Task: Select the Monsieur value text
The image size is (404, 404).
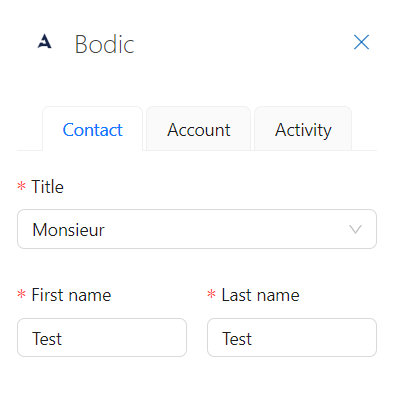Action: coord(69,230)
